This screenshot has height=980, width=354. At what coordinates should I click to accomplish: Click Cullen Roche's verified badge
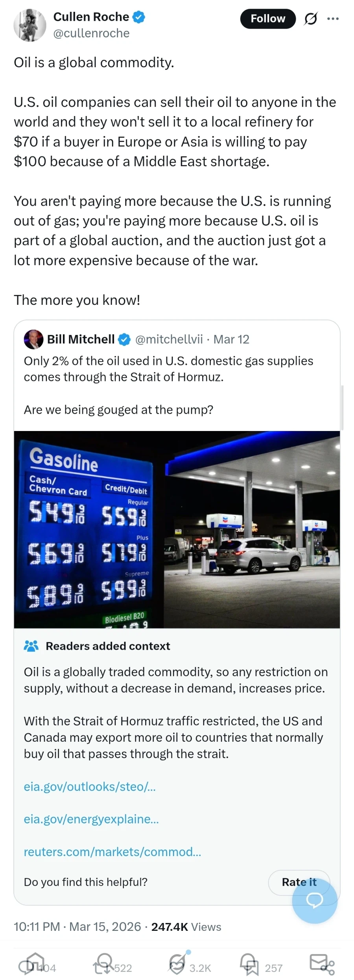pos(139,17)
